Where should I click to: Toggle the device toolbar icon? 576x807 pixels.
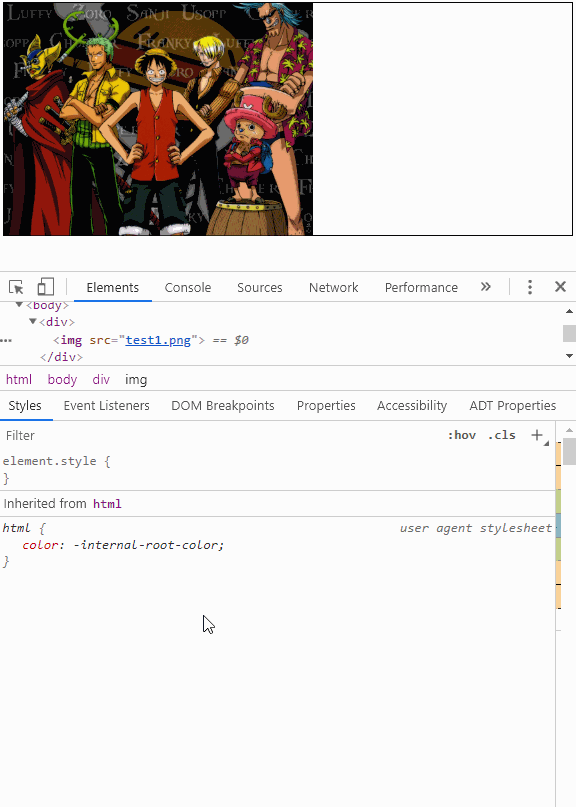tap(45, 287)
